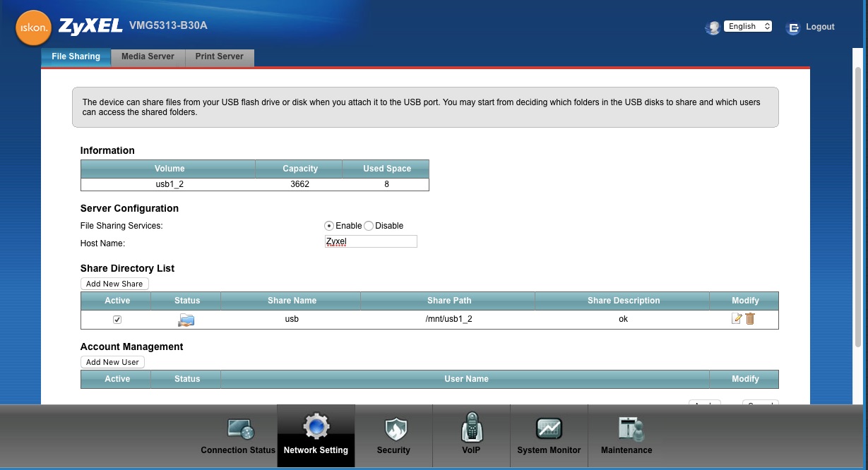Click the Logout icon
The image size is (868, 470).
click(793, 28)
